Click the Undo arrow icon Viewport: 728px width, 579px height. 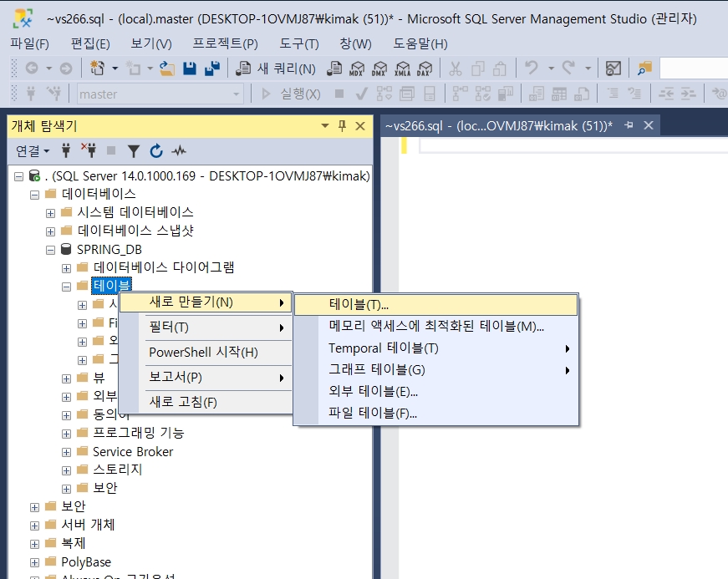pos(532,68)
